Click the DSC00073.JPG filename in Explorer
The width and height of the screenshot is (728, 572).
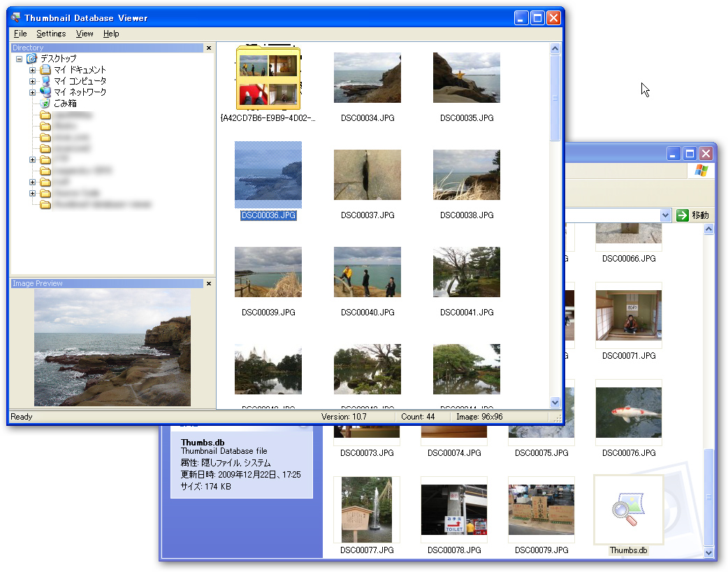point(367,453)
